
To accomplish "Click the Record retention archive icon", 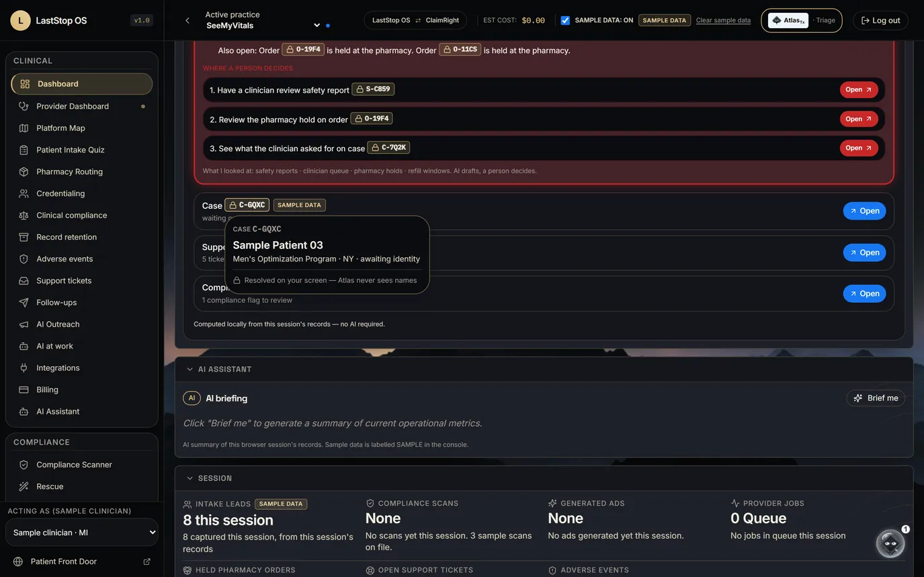I will (24, 237).
